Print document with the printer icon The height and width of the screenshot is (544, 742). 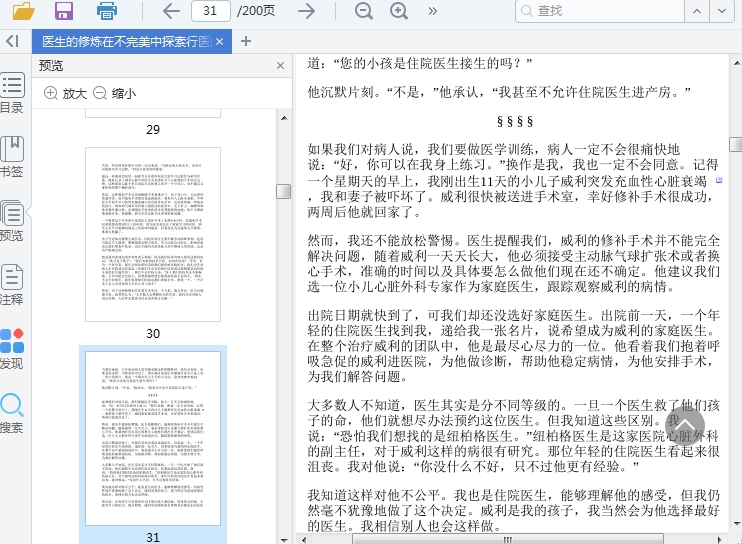click(107, 10)
